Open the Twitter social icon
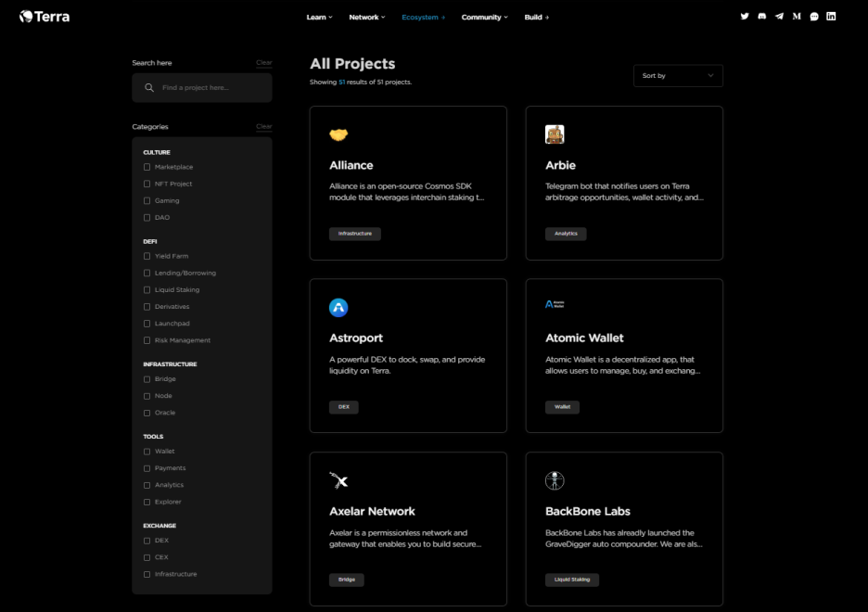 [x=745, y=17]
